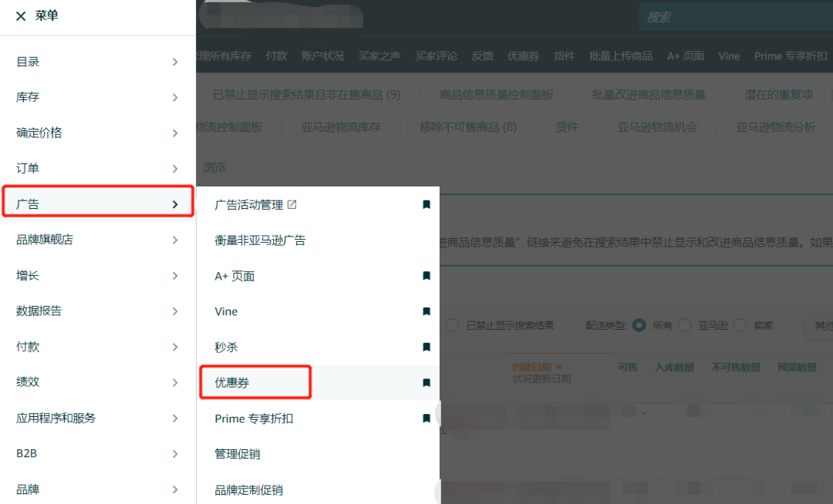Choose the 卖家 delivery type option
This screenshot has width=833, height=504.
(x=741, y=325)
